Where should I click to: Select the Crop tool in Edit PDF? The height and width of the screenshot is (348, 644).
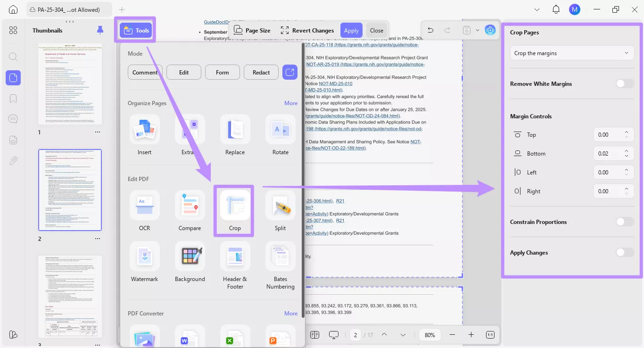(235, 211)
